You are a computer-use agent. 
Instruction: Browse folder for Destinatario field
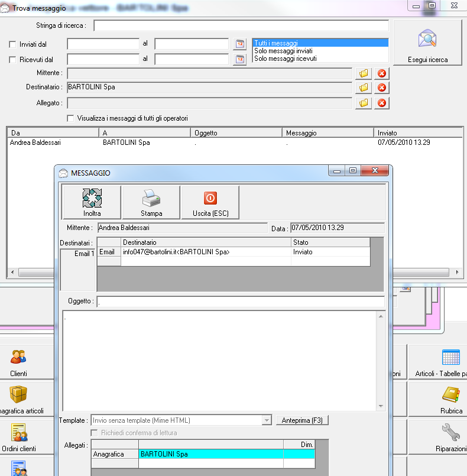(364, 88)
